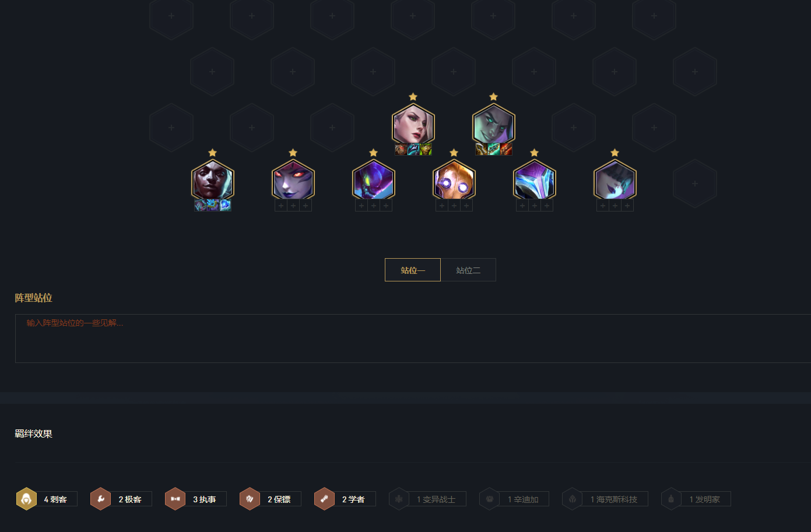Choose the dark-haired purple-lipped champion portrait
811x532 pixels.
click(615, 181)
